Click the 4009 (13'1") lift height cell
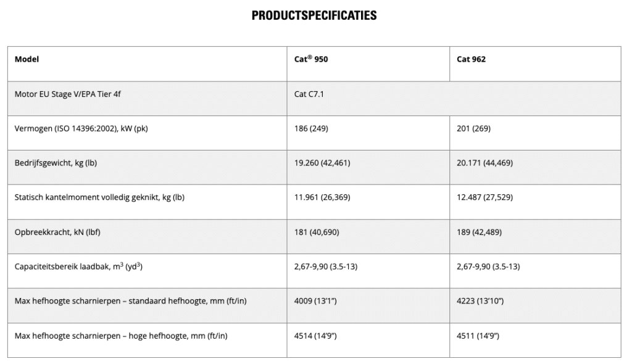Screen dimensions: 632x364 click(x=368, y=305)
